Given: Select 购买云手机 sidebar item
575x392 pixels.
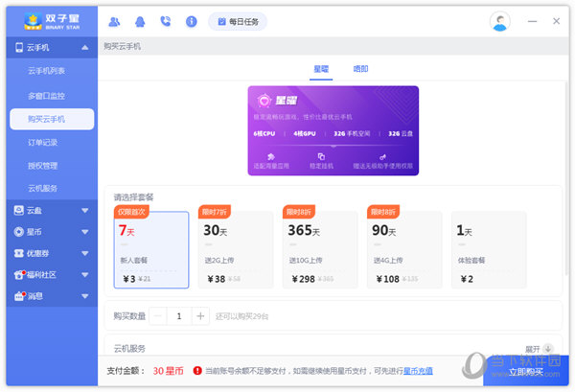Looking at the screenshot, I should (x=52, y=119).
